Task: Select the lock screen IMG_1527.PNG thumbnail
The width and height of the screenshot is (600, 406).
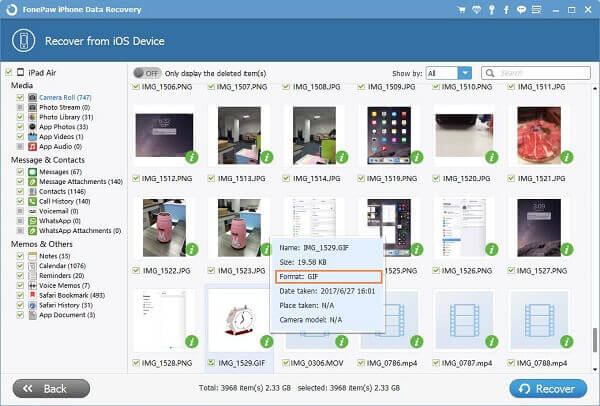Action: 539,228
